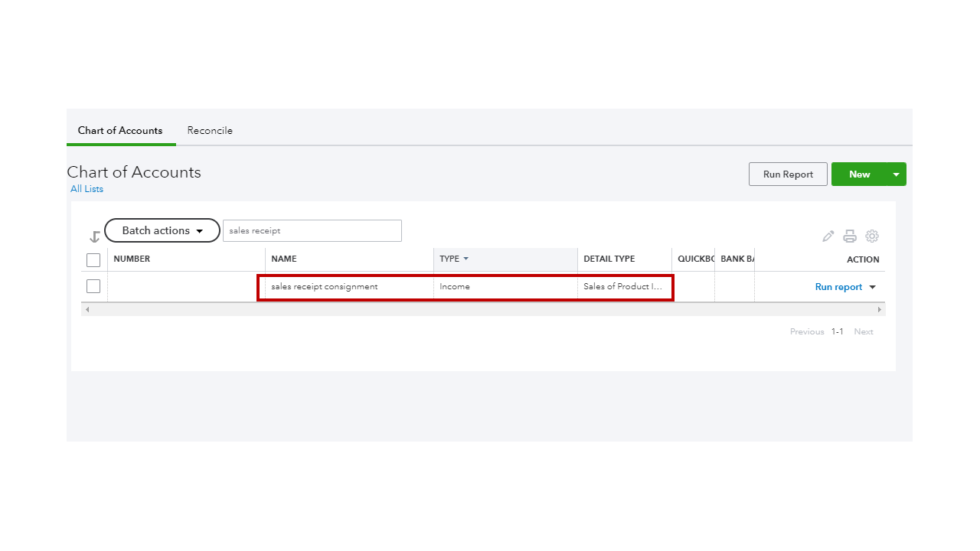Screen dimensions: 980x551
Task: Click inside the sales receipt search field
Action: point(312,230)
